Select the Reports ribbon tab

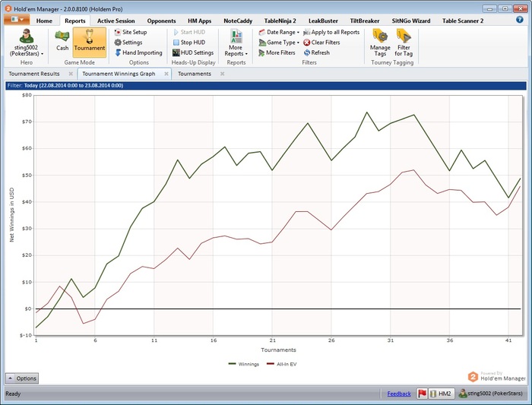[x=75, y=21]
